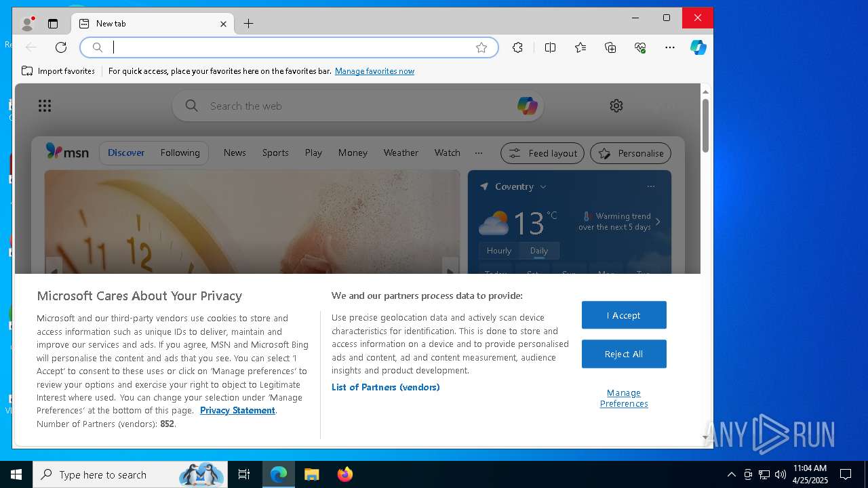Toggle Split screen icon
Viewport: 868px width, 488px height.
click(550, 47)
